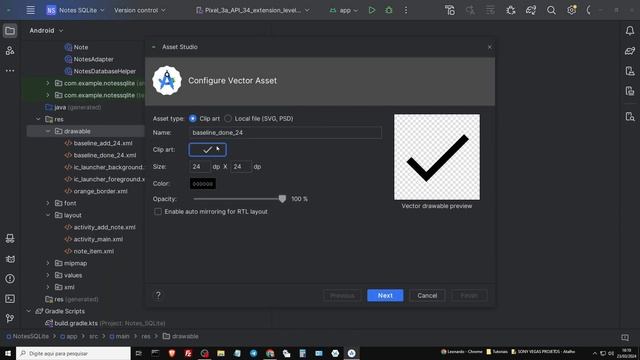Viewport: 640px width, 360px height.
Task: Sync project with Gradle files icon
Action: click(x=531, y=10)
